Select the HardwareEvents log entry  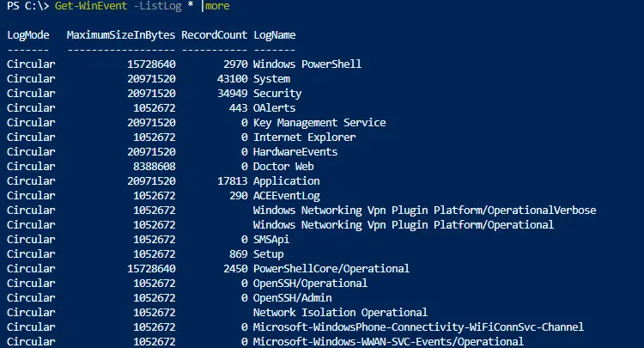(295, 152)
